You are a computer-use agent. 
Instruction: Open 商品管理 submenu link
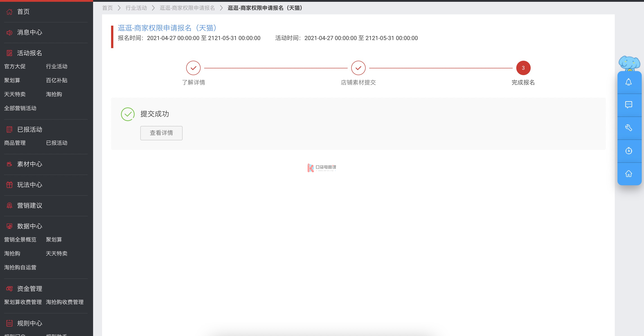pyautogui.click(x=15, y=143)
